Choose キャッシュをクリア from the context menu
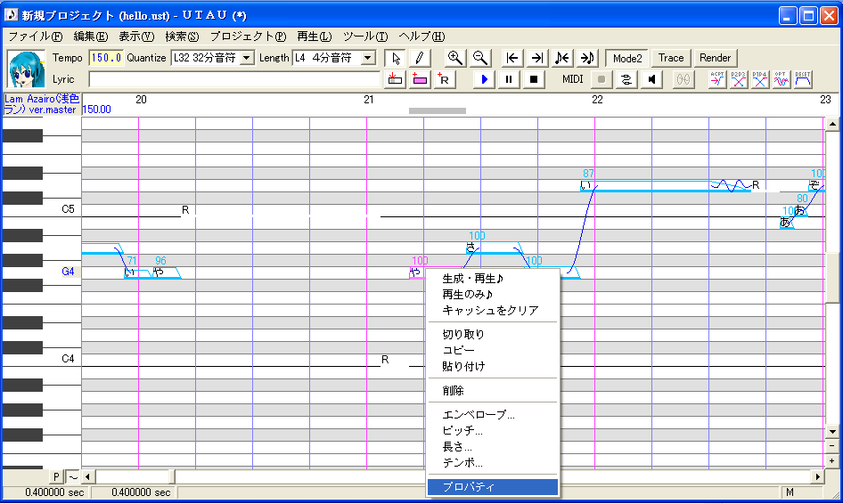Image resolution: width=843 pixels, height=504 pixels. pos(493,311)
